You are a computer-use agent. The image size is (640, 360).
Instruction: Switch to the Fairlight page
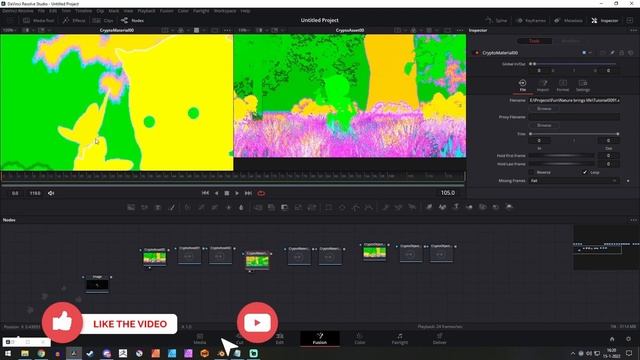tap(400, 338)
